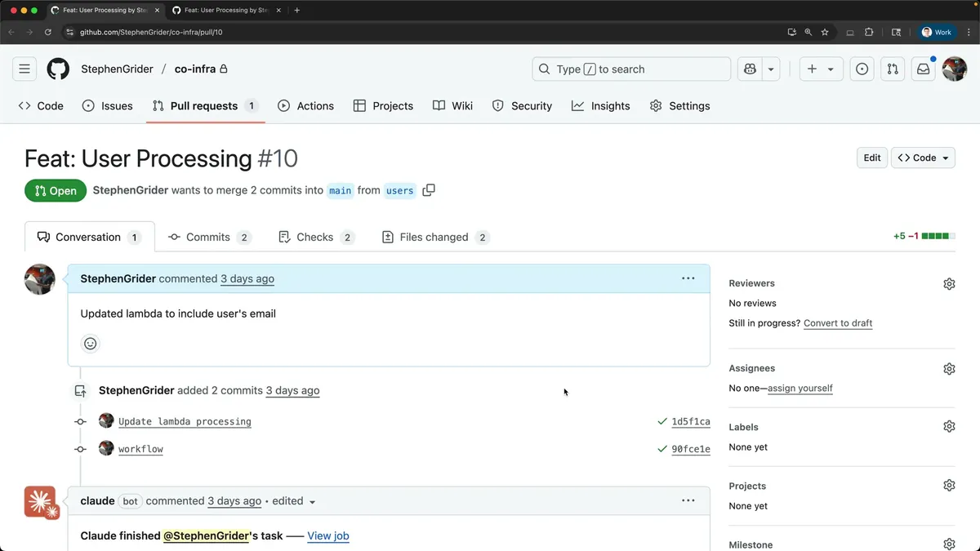The image size is (980, 551).
Task: Open the Actions repository tab
Action: [x=306, y=106]
